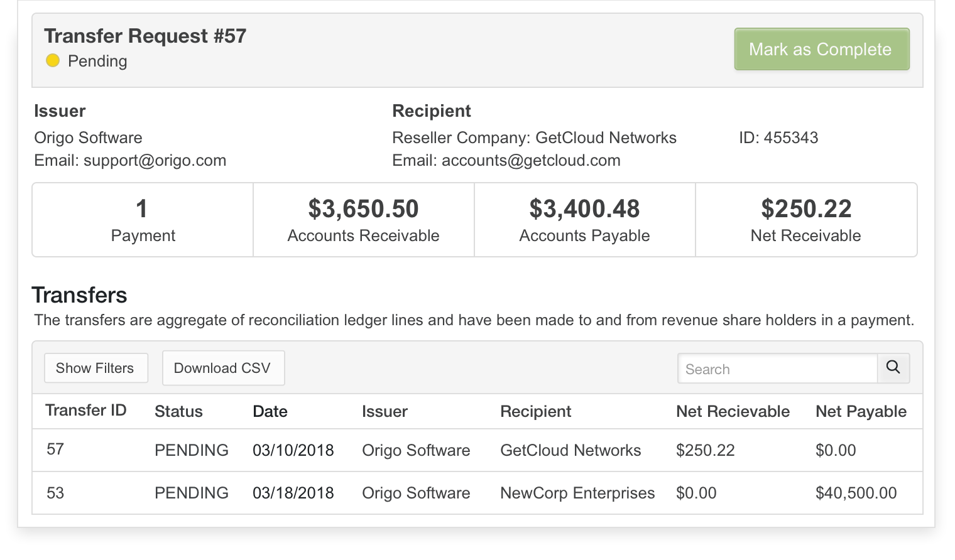Click the $0.00 net receivable in row 53

[x=696, y=493]
